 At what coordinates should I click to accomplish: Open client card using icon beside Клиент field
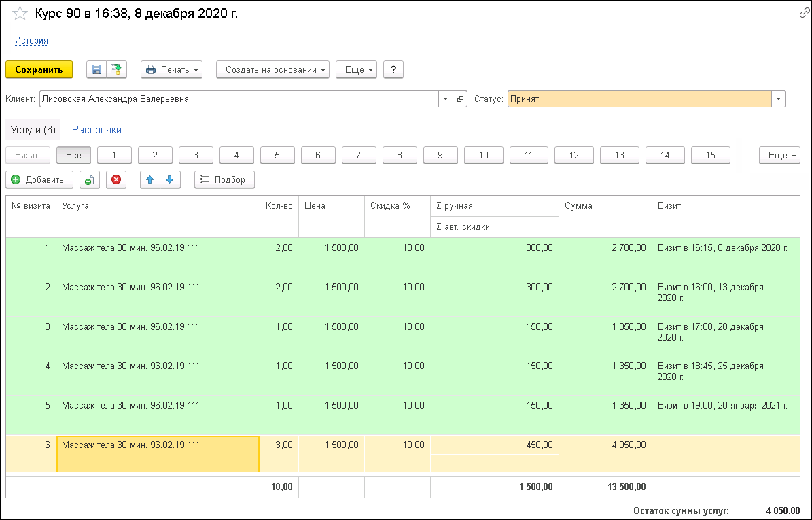[x=460, y=99]
